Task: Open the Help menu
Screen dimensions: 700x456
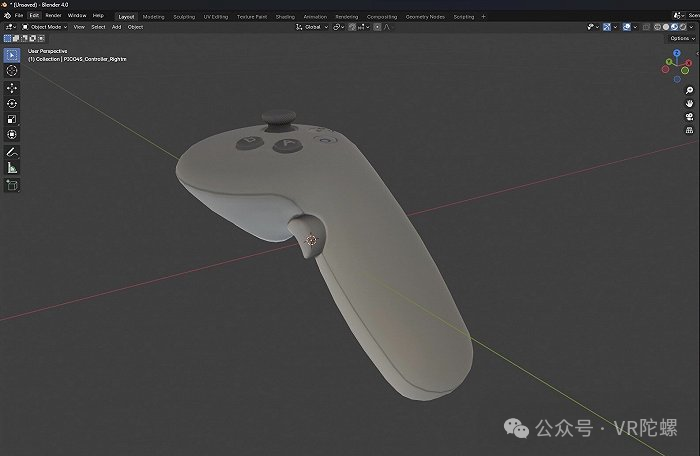Action: (x=98, y=16)
